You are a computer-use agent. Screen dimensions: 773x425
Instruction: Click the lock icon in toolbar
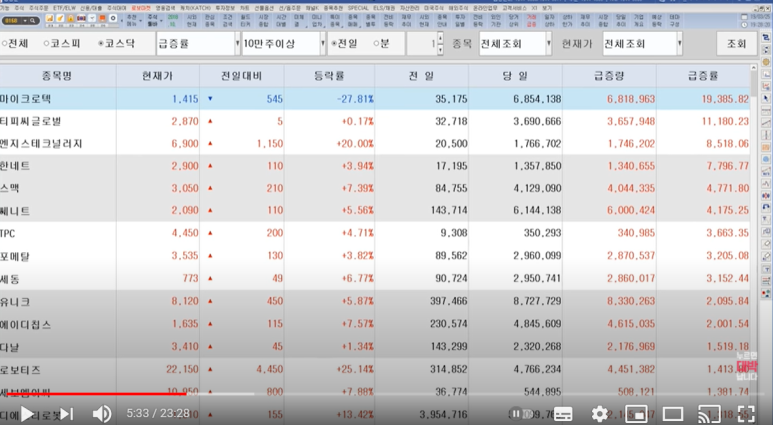70,18
